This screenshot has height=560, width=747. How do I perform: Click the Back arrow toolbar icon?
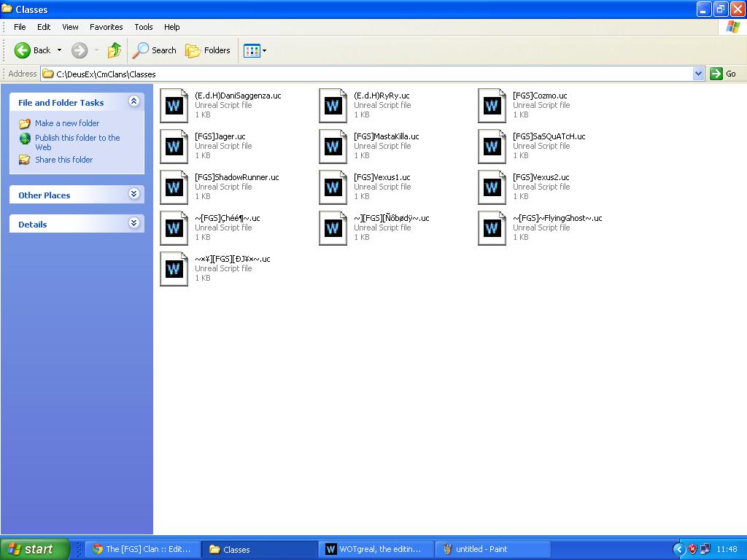(23, 50)
